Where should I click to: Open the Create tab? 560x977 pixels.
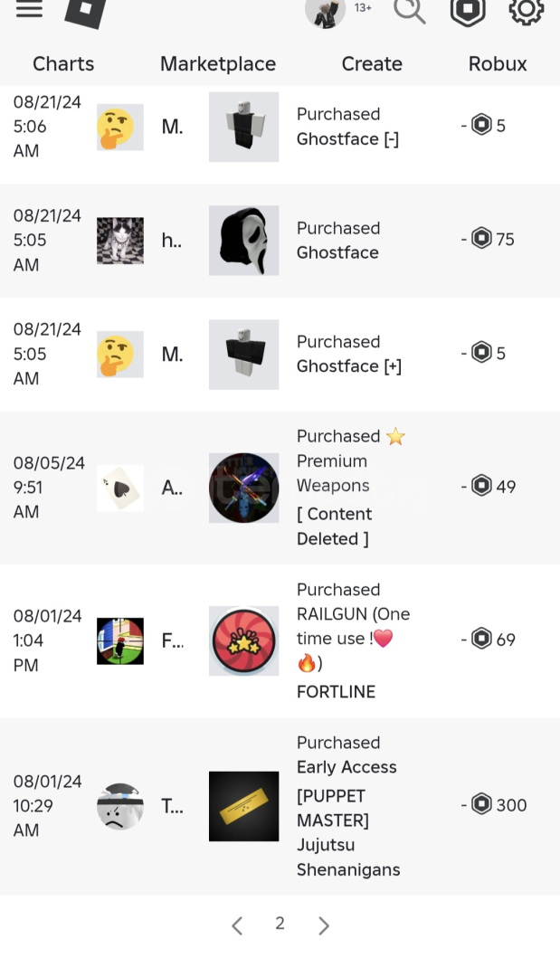(x=372, y=64)
